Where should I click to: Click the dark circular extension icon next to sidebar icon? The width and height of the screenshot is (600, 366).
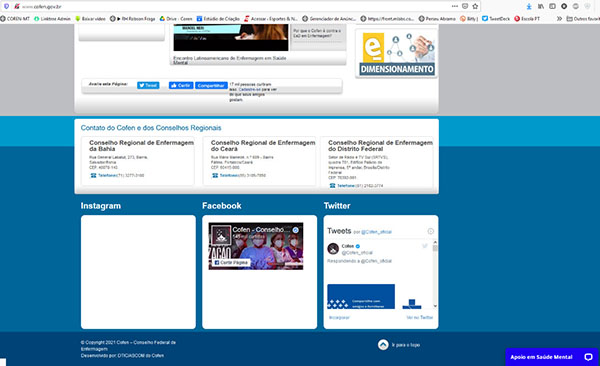click(564, 7)
